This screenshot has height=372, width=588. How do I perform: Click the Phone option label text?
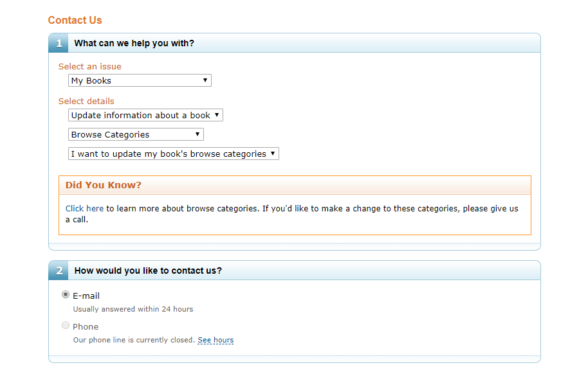click(x=86, y=326)
